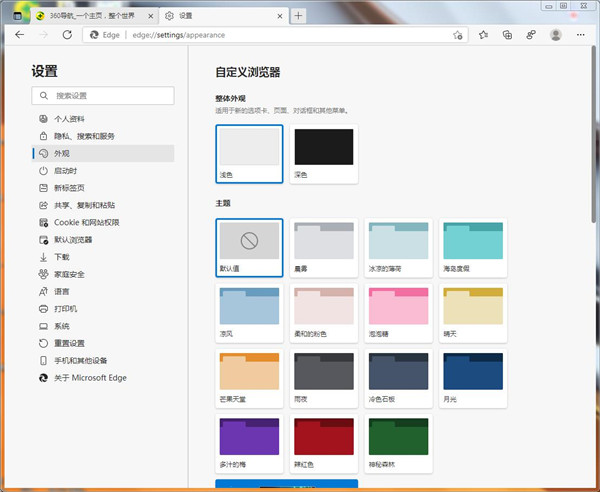Click the user profile avatar icon
The height and width of the screenshot is (492, 600).
555,34
